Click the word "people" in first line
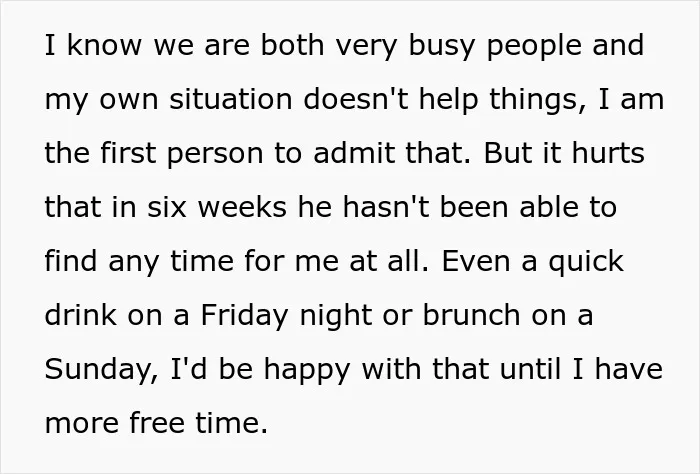700x474 pixels. 534,46
